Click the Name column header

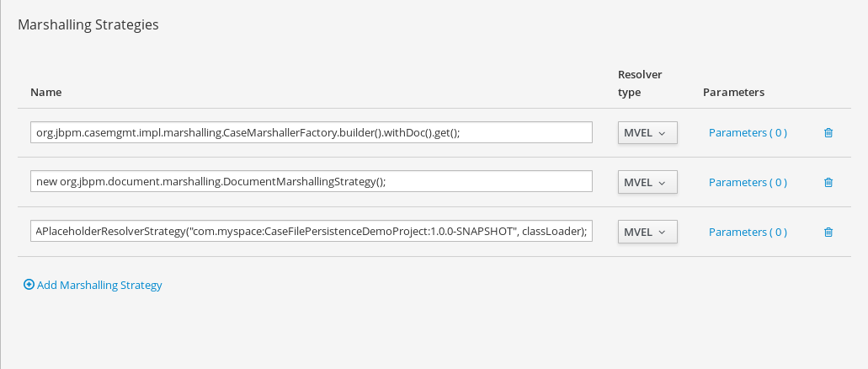[x=45, y=92]
